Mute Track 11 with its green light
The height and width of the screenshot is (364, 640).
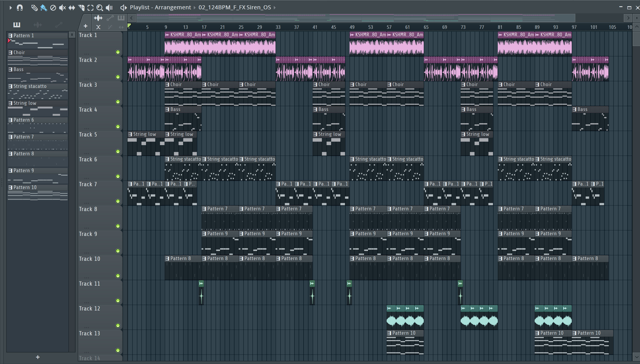click(118, 301)
